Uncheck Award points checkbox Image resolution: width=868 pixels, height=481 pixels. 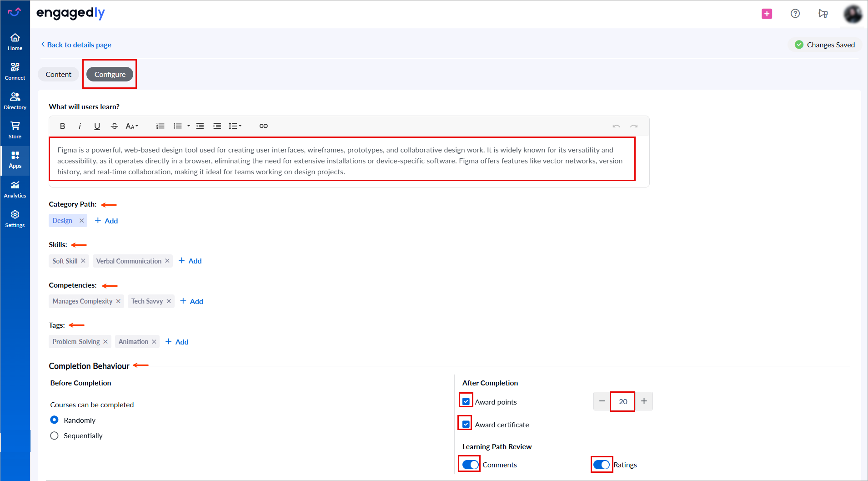(466, 401)
